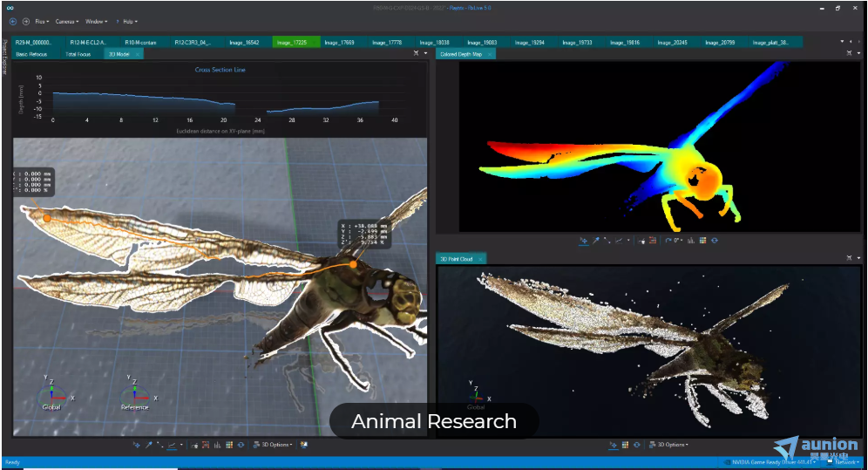The width and height of the screenshot is (868, 470).
Task: Open the Help menu
Action: (x=130, y=22)
